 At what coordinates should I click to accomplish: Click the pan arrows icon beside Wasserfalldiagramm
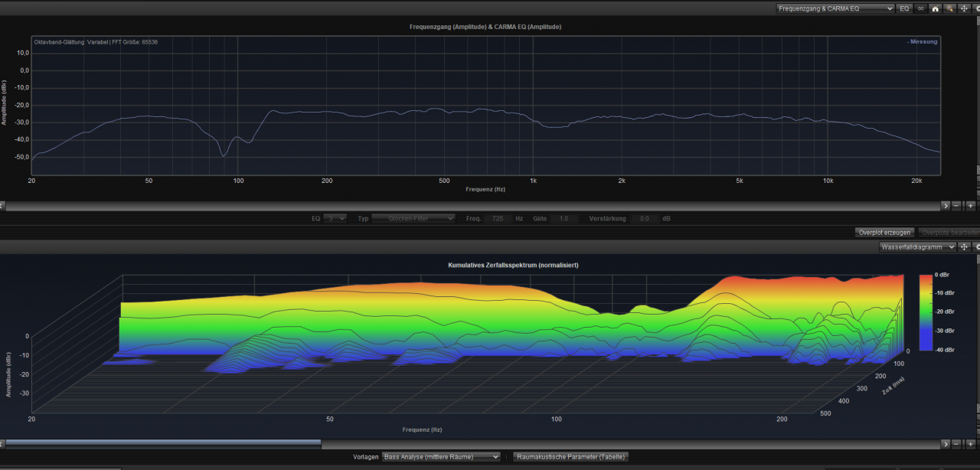click(964, 247)
